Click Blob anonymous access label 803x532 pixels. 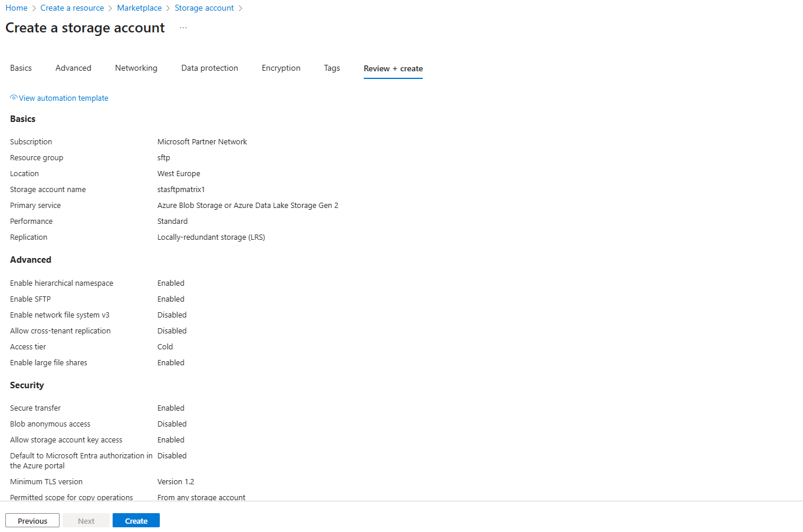(50, 424)
